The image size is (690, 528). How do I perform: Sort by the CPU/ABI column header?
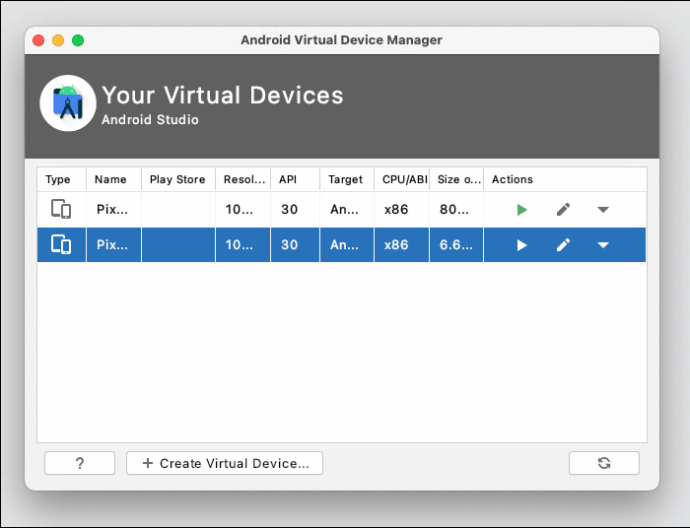[x=404, y=180]
